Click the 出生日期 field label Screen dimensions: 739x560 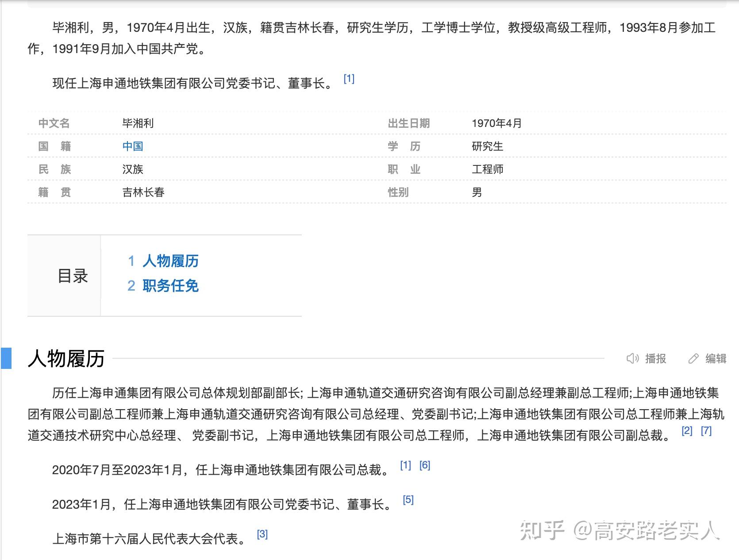pos(409,123)
